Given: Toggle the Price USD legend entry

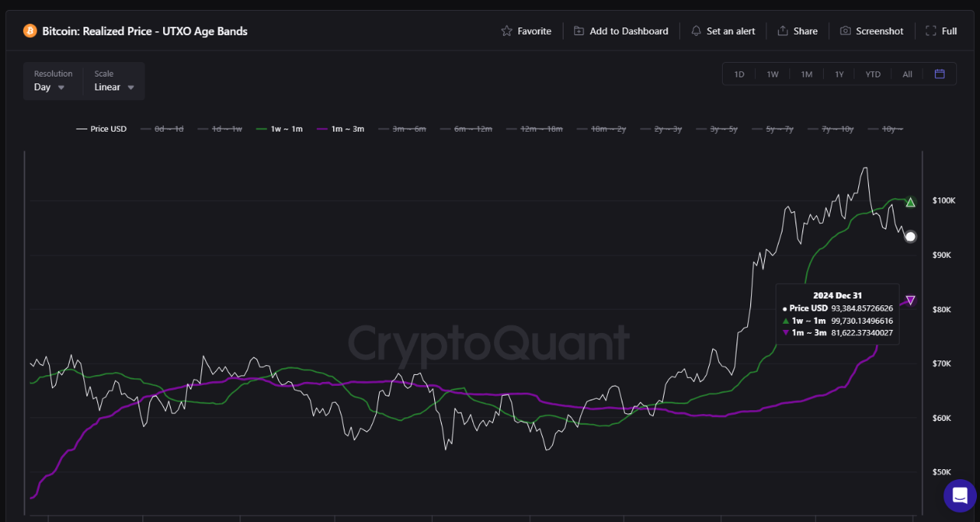Looking at the screenshot, I should 101,129.
